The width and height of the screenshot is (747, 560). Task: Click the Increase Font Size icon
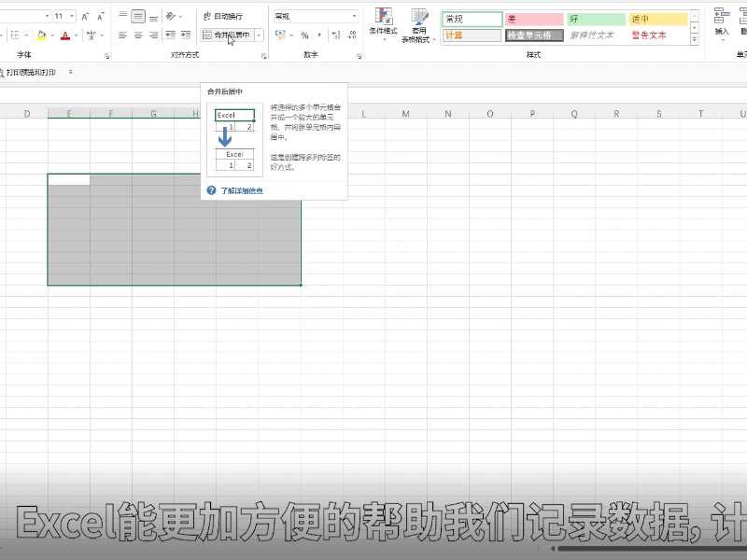click(x=86, y=15)
